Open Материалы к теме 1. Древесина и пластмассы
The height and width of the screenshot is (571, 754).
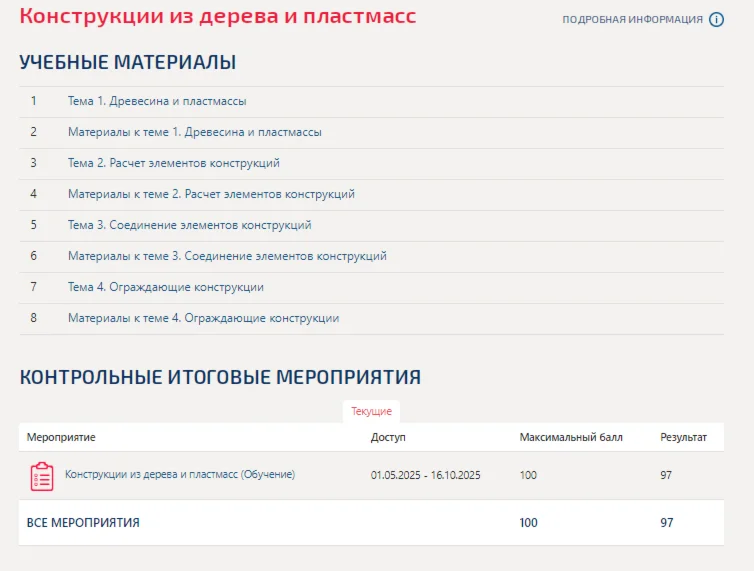[195, 132]
